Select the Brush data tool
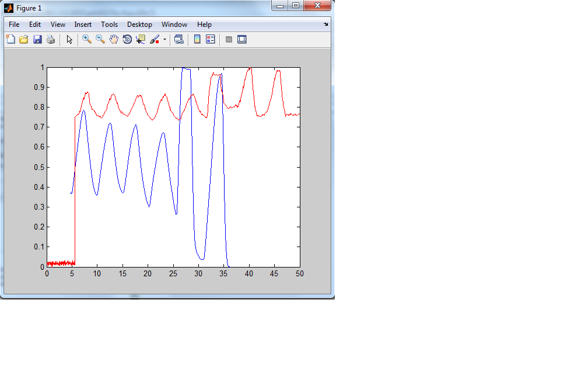Image resolution: width=588 pixels, height=368 pixels. click(x=155, y=40)
